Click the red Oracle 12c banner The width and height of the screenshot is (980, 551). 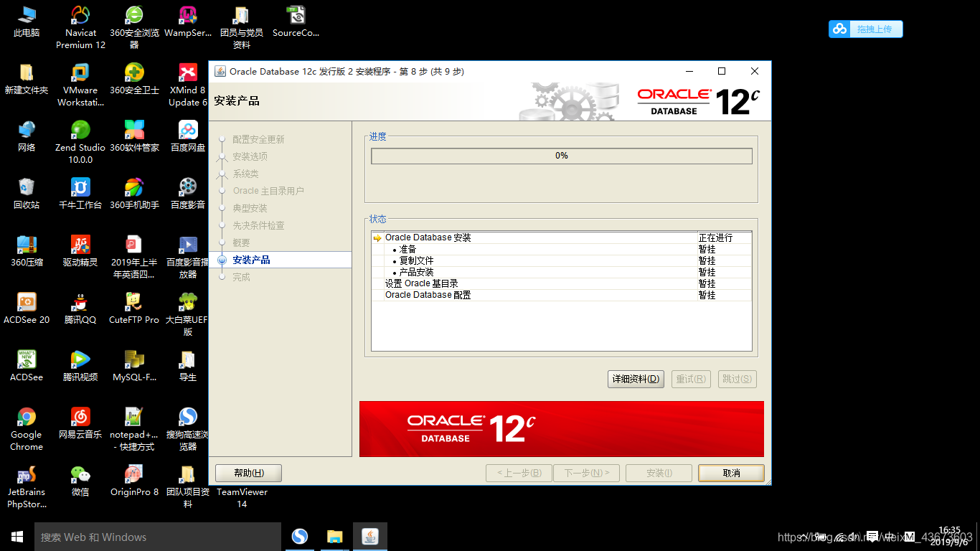562,429
